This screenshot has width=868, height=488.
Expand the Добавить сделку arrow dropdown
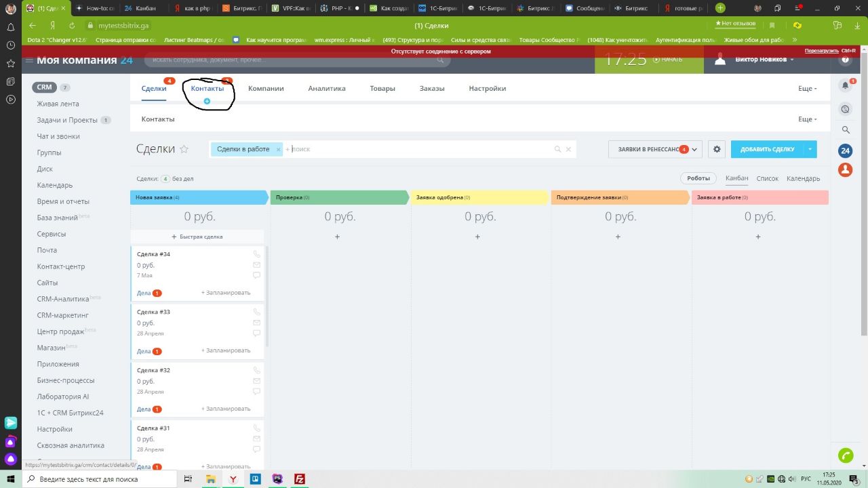(810, 149)
